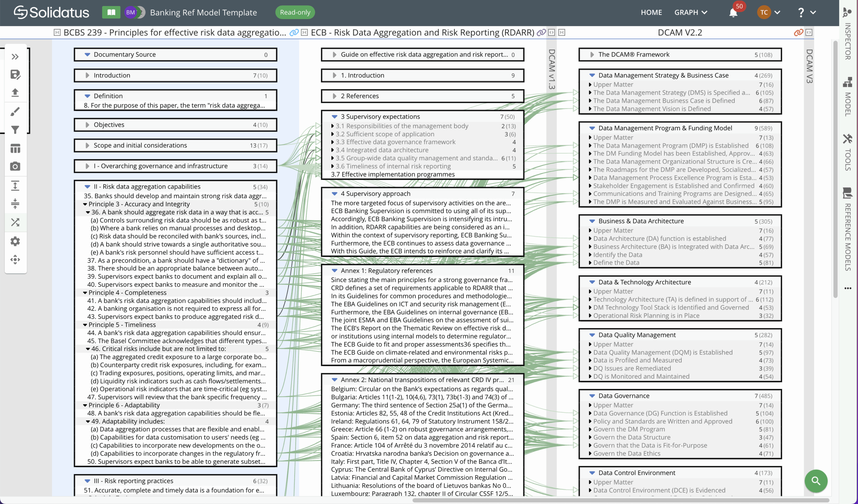Image resolution: width=858 pixels, height=504 pixels.
Task: Open the notifications bell
Action: 733,13
